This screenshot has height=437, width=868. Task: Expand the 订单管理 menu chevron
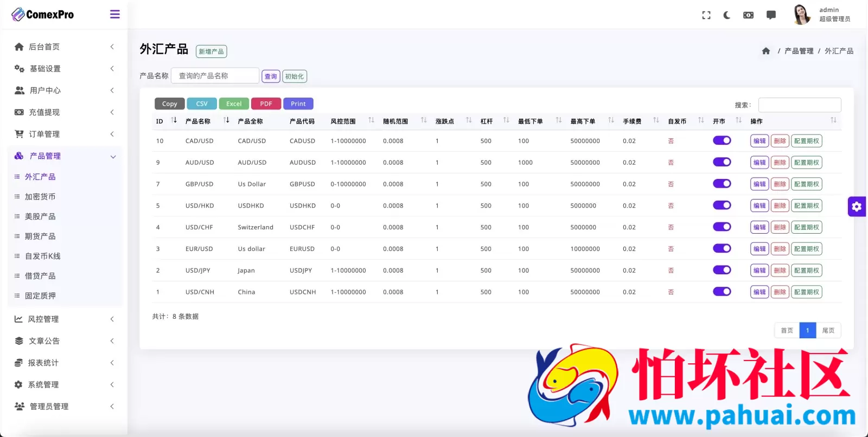[x=112, y=134]
